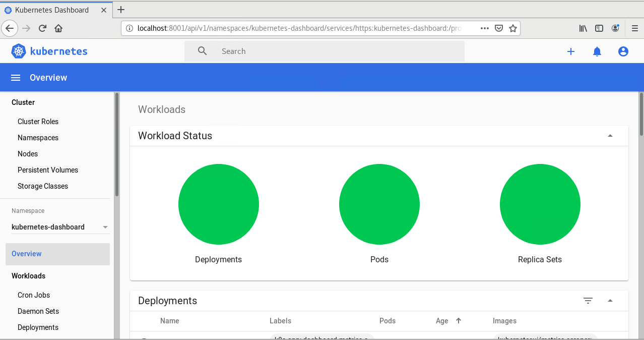
Task: Click the Age column header
Action: pos(442,321)
